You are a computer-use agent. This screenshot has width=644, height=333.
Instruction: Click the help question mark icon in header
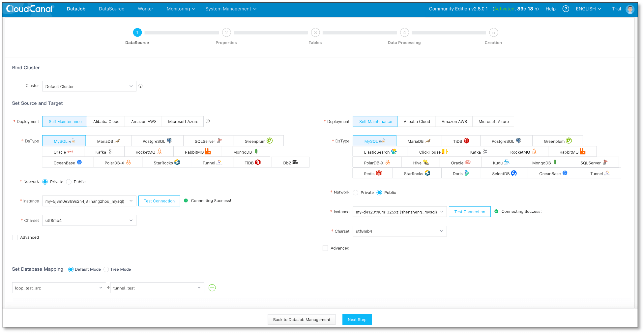[566, 9]
